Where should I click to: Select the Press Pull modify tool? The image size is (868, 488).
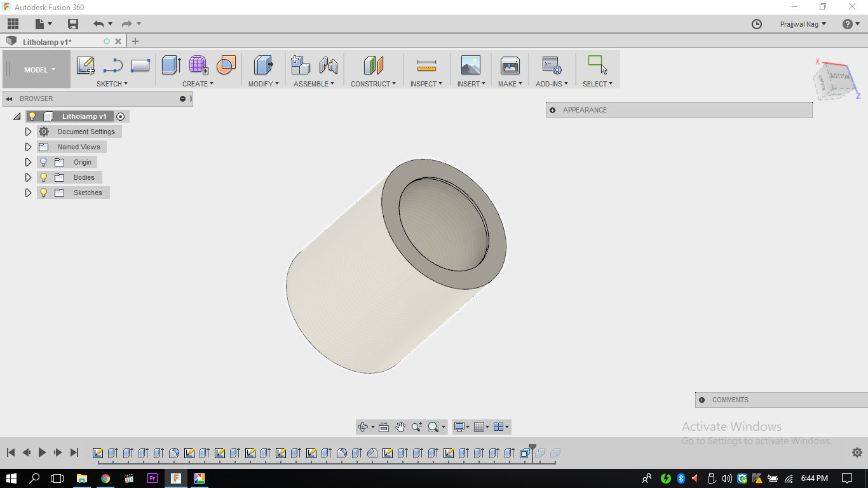tap(262, 65)
